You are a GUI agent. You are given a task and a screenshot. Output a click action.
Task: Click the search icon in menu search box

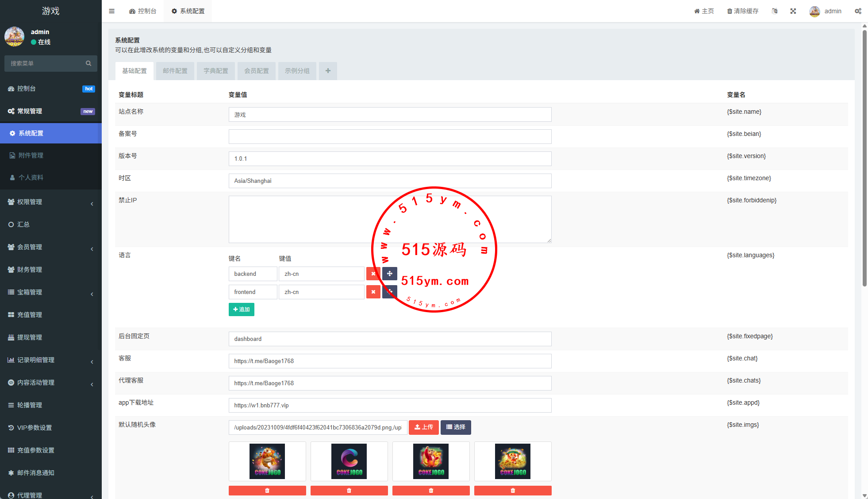tap(88, 63)
